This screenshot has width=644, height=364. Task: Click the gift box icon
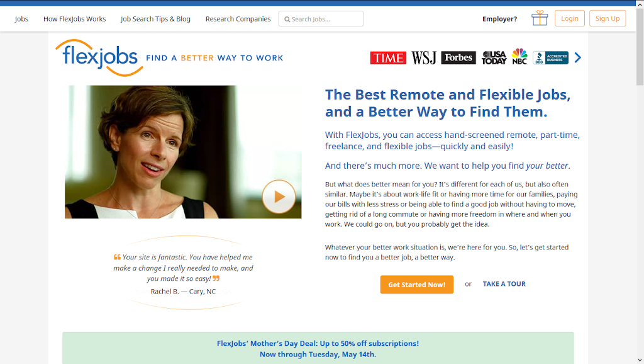540,18
